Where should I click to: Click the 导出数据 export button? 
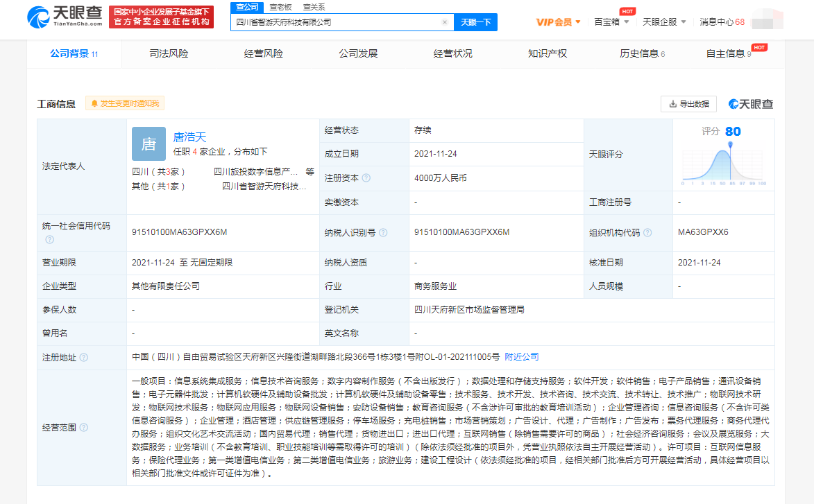[688, 104]
